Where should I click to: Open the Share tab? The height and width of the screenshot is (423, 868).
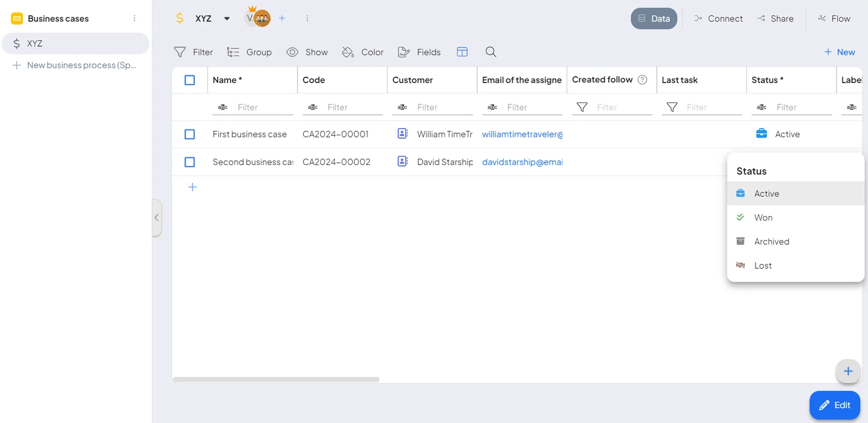click(775, 18)
